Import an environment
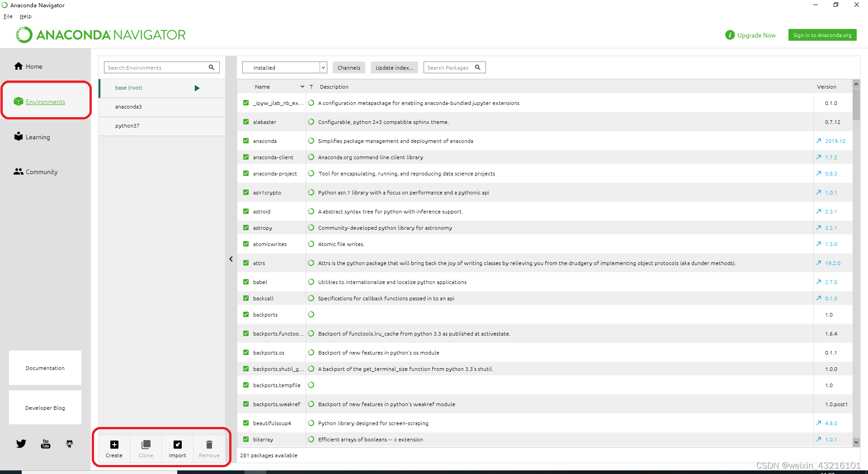The width and height of the screenshot is (868, 474). (178, 449)
